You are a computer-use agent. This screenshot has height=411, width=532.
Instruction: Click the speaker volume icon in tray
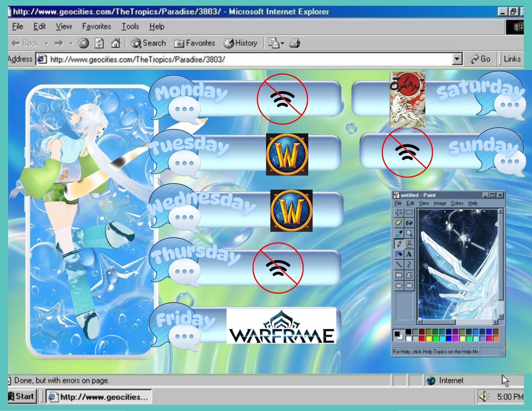(x=484, y=396)
